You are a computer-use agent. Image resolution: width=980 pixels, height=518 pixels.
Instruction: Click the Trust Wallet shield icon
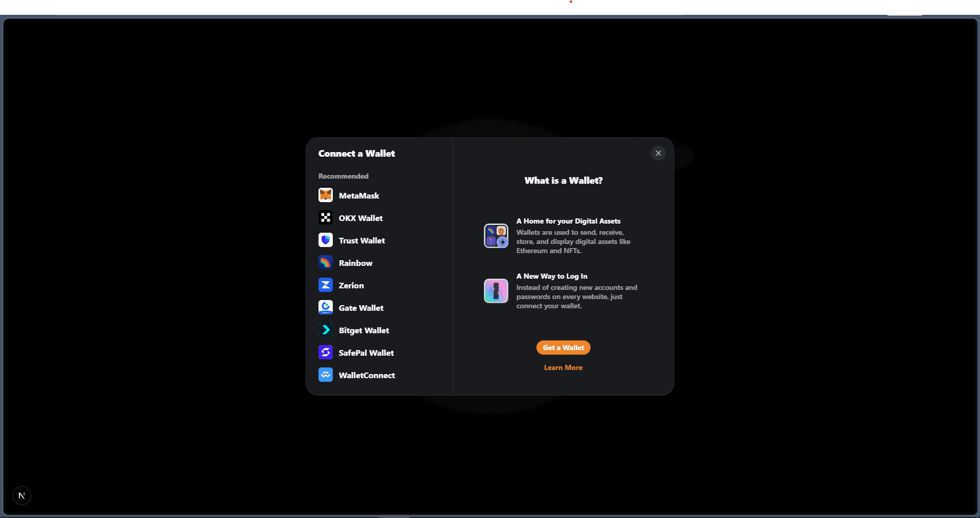point(326,240)
